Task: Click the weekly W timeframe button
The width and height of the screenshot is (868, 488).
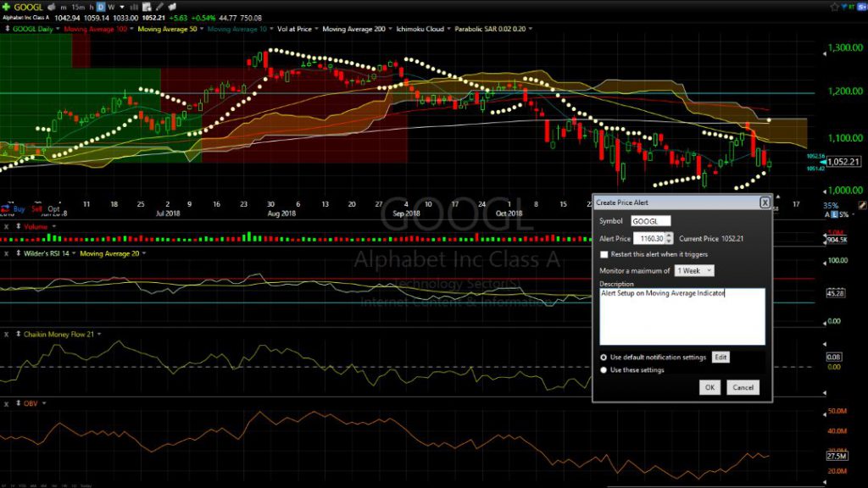Action: point(112,6)
